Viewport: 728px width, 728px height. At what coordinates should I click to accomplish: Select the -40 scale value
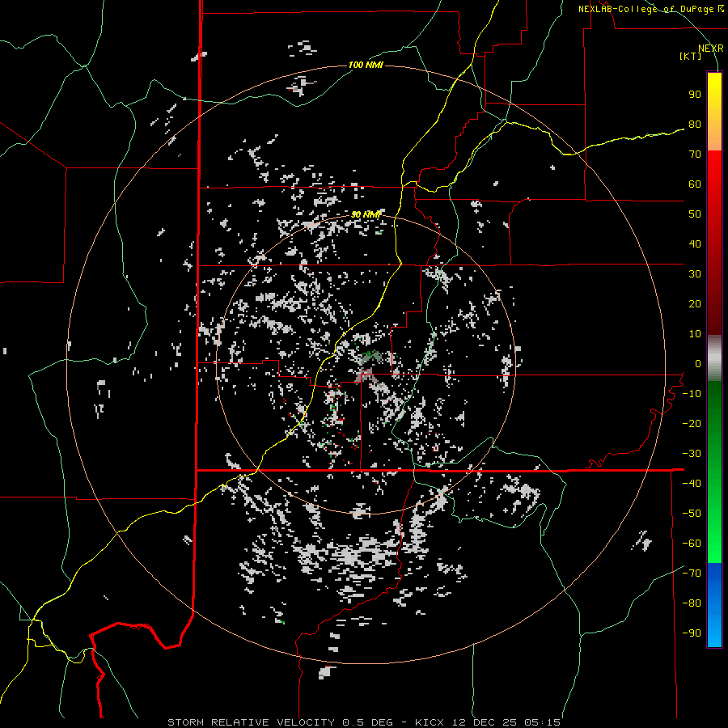[x=692, y=484]
